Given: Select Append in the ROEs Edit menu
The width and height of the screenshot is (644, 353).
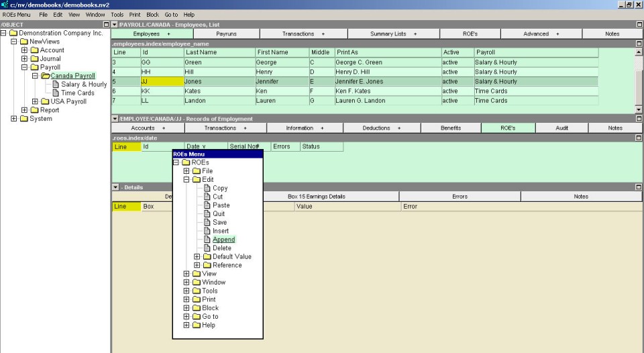Looking at the screenshot, I should pyautogui.click(x=224, y=240).
